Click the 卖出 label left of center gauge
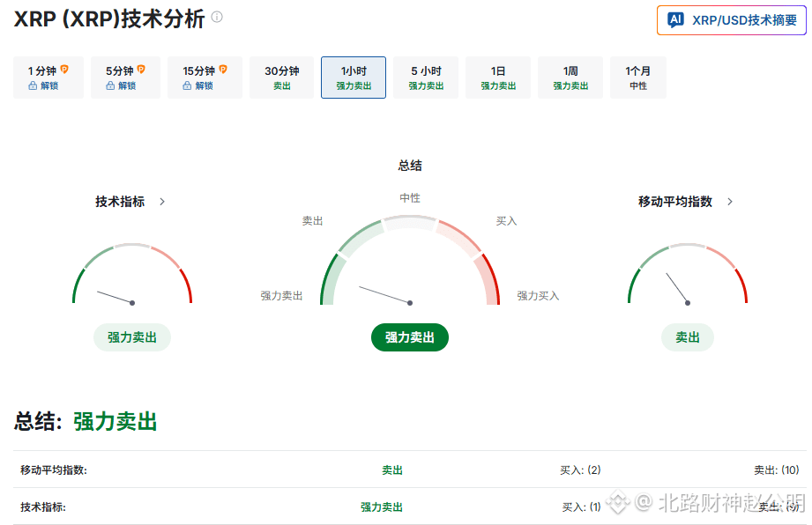This screenshot has width=812, height=525. (x=312, y=221)
